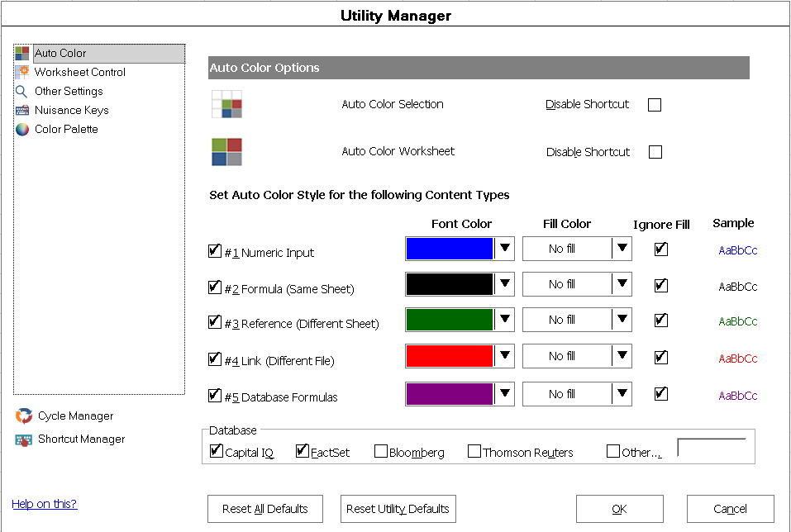
Task: Launch Cycle Manager from its arrows icon
Action: [x=24, y=416]
